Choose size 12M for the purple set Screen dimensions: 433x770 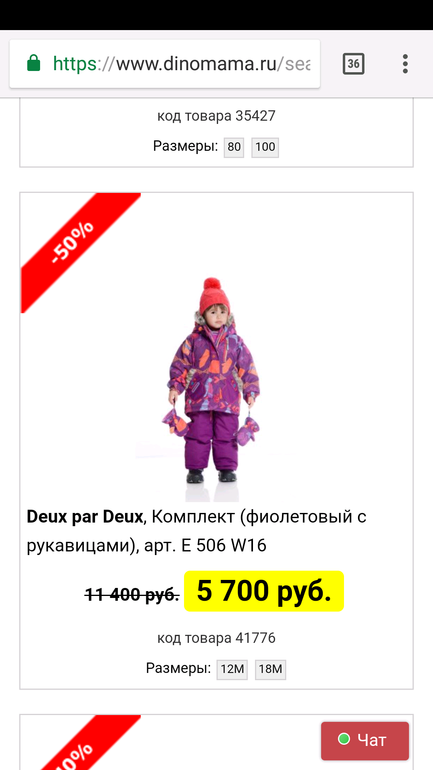click(232, 669)
